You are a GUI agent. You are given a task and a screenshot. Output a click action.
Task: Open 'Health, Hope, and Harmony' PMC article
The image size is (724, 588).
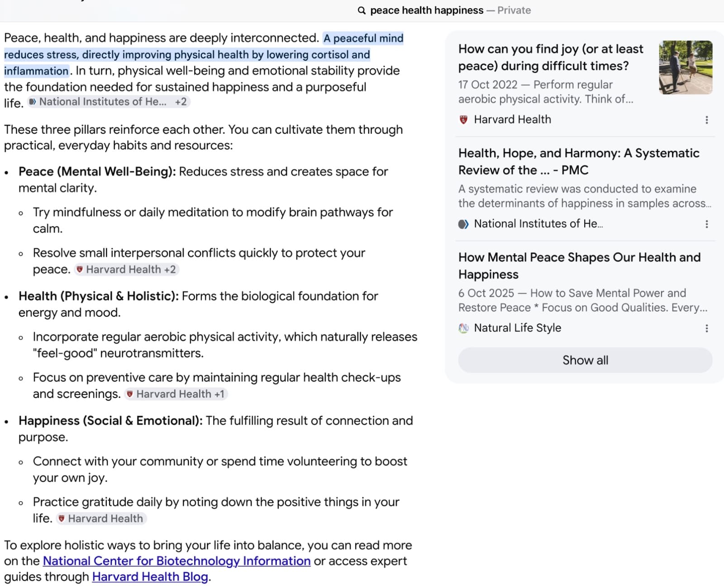579,161
